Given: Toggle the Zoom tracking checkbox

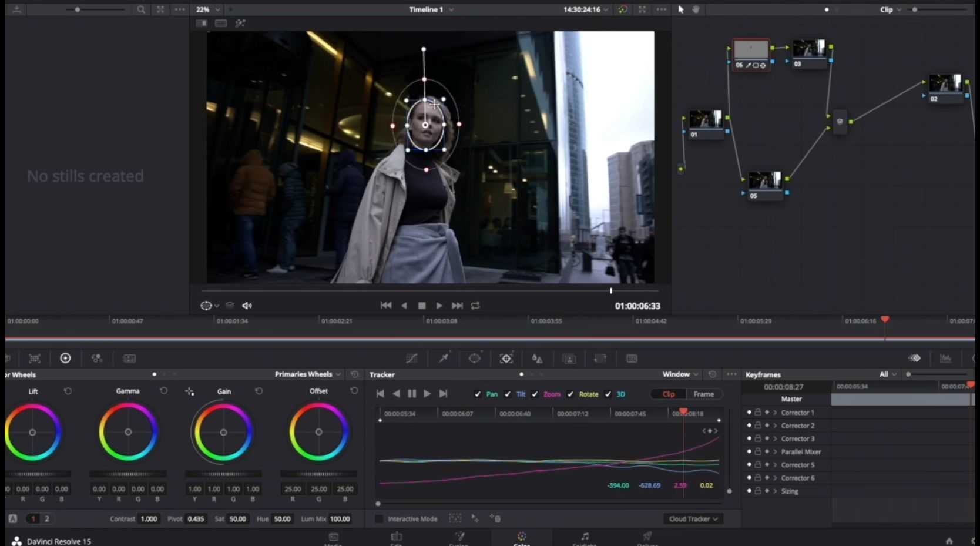Looking at the screenshot, I should click(x=535, y=394).
